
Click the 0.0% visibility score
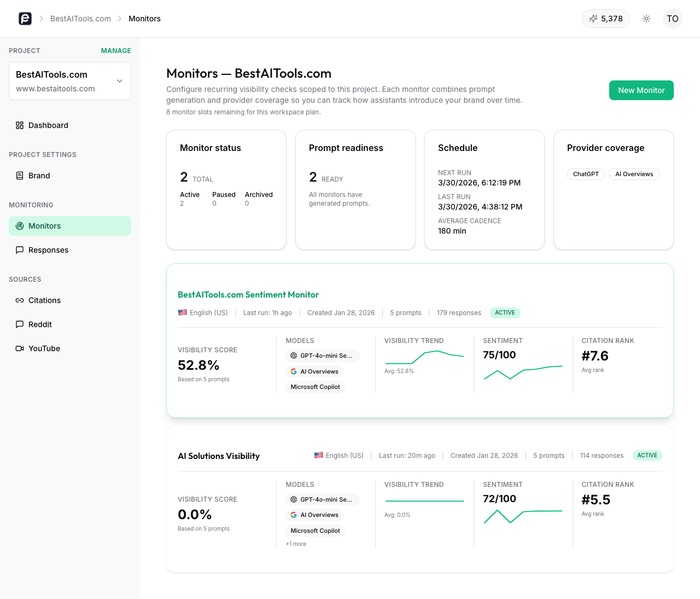(x=195, y=514)
